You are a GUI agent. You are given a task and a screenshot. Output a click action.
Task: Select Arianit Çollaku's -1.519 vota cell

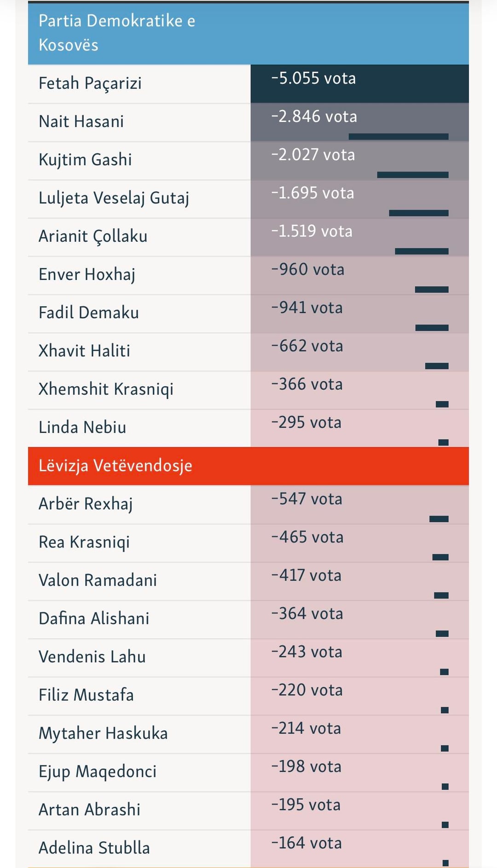tap(312, 231)
